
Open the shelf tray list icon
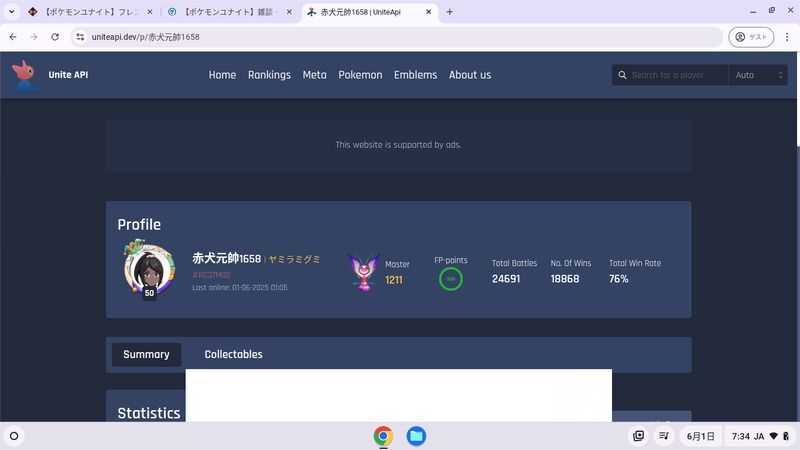[x=664, y=436]
